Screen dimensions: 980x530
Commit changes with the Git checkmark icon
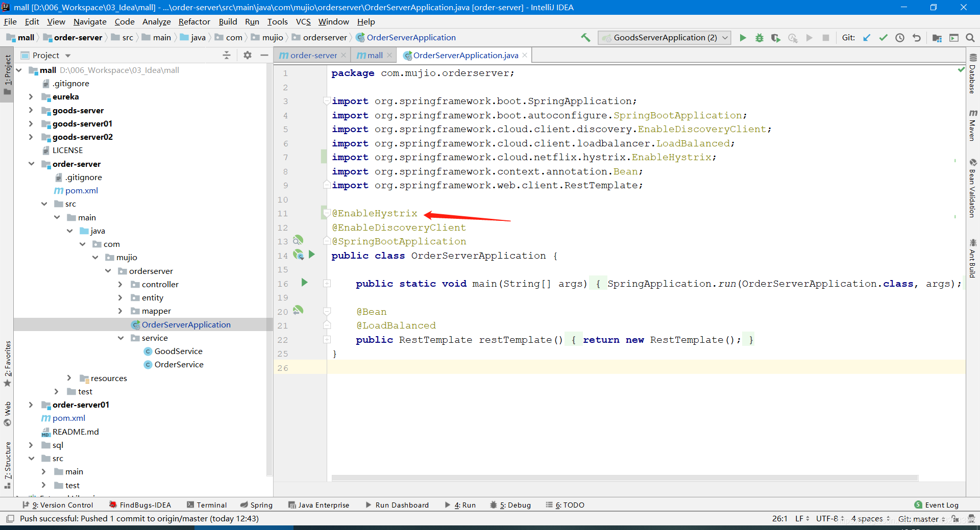click(883, 38)
